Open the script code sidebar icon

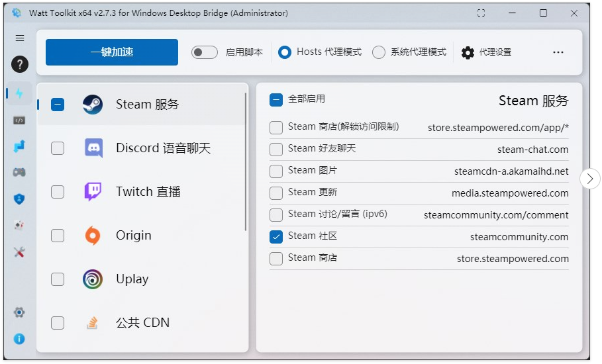19,120
